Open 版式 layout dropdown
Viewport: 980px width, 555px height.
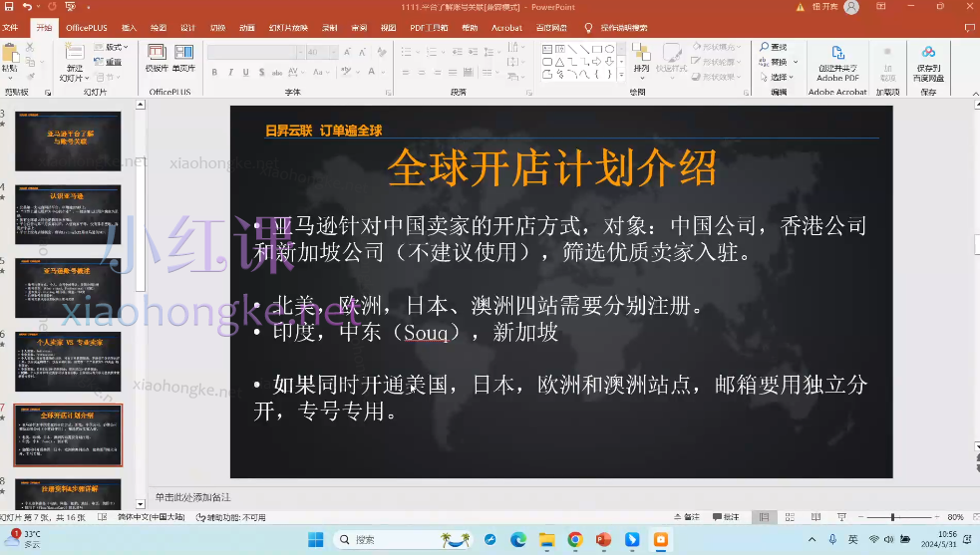[x=112, y=47]
